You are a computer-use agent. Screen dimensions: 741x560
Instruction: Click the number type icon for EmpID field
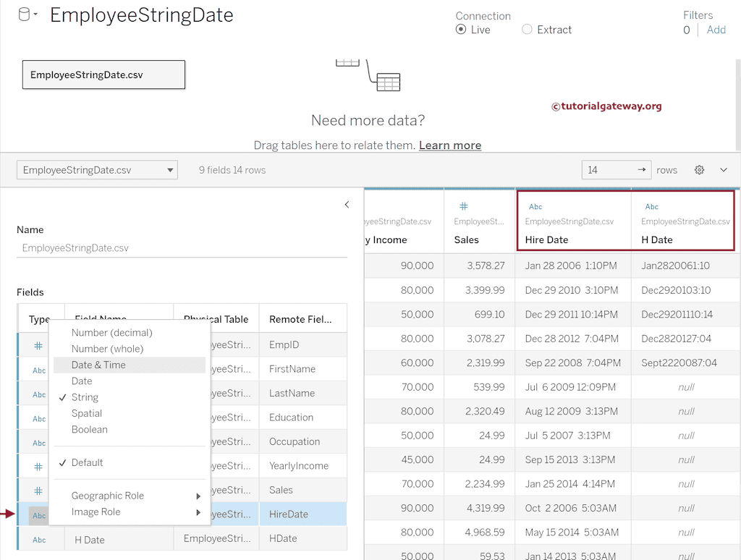point(39,346)
